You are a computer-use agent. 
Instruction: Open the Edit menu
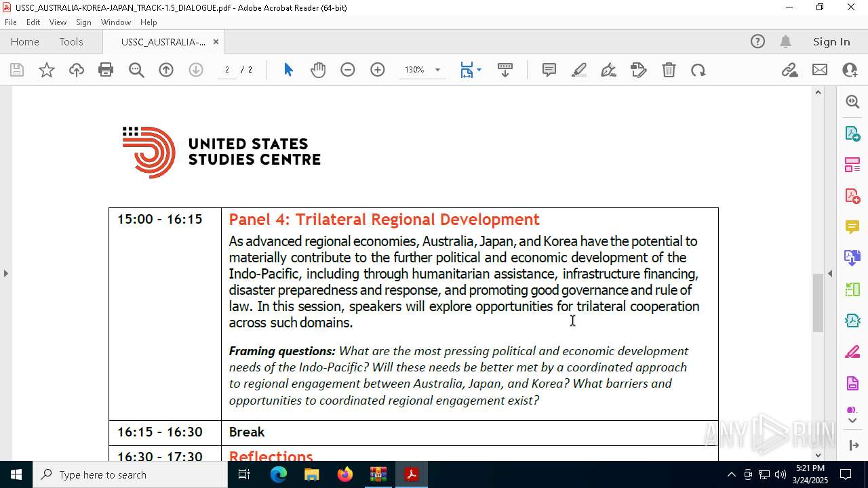point(33,22)
